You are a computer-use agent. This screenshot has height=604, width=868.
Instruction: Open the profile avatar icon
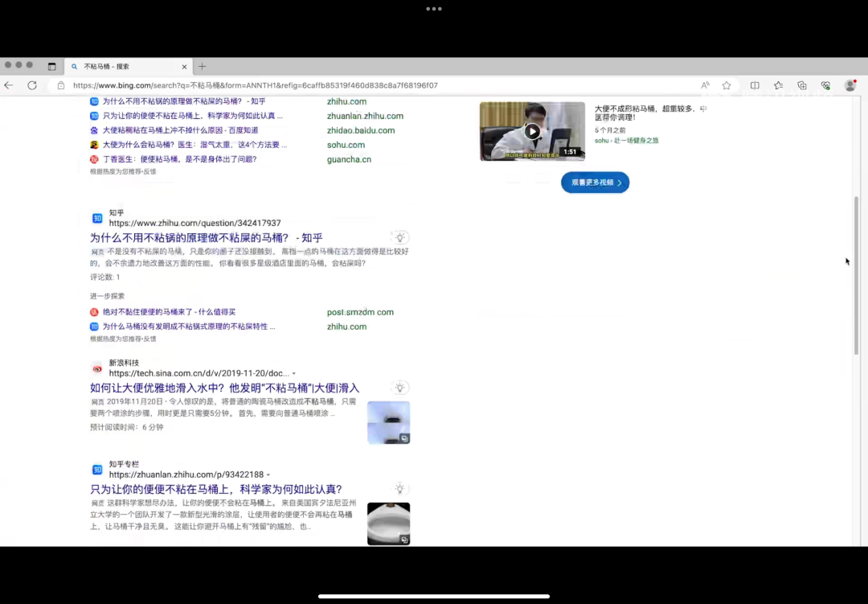pos(851,84)
